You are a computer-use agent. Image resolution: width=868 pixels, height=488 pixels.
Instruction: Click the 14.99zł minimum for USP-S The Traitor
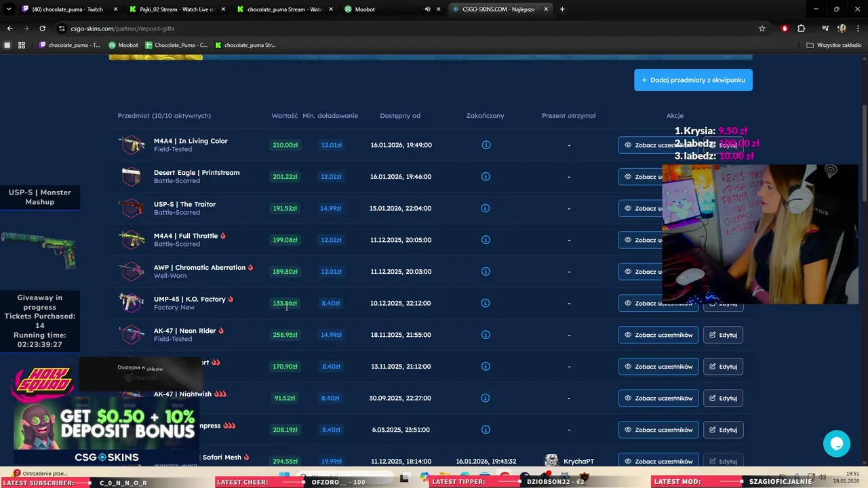click(x=330, y=208)
